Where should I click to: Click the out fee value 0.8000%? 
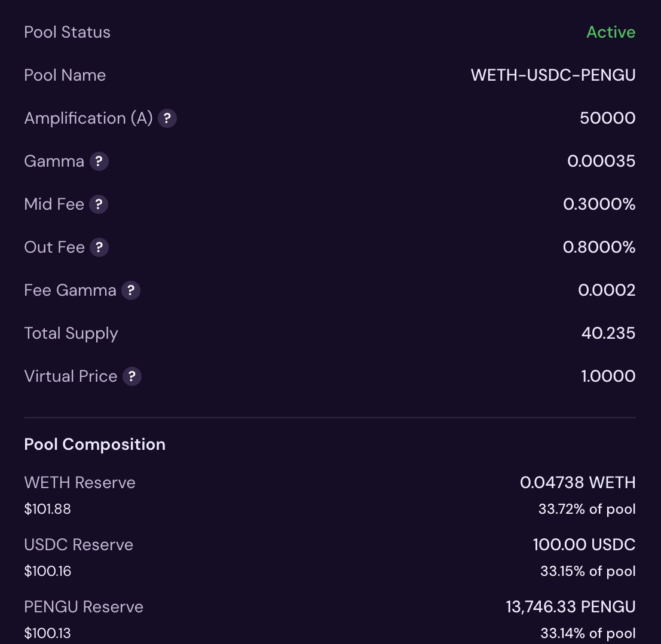pos(599,247)
